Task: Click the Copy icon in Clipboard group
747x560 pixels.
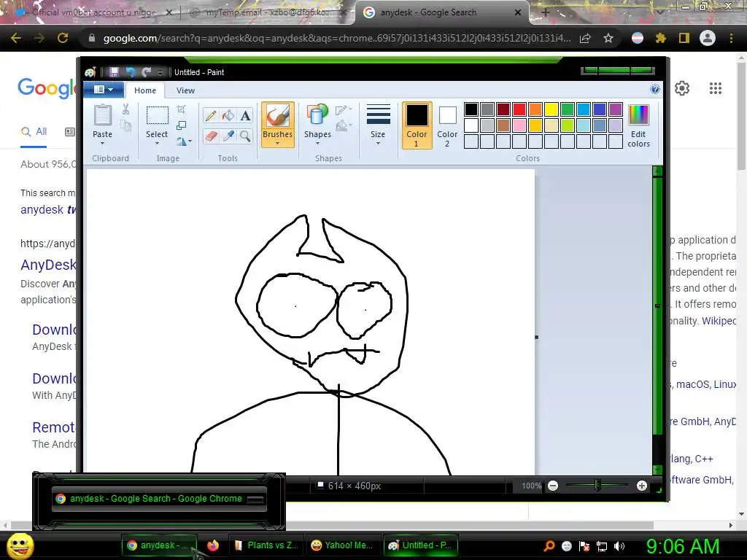Action: tap(125, 125)
